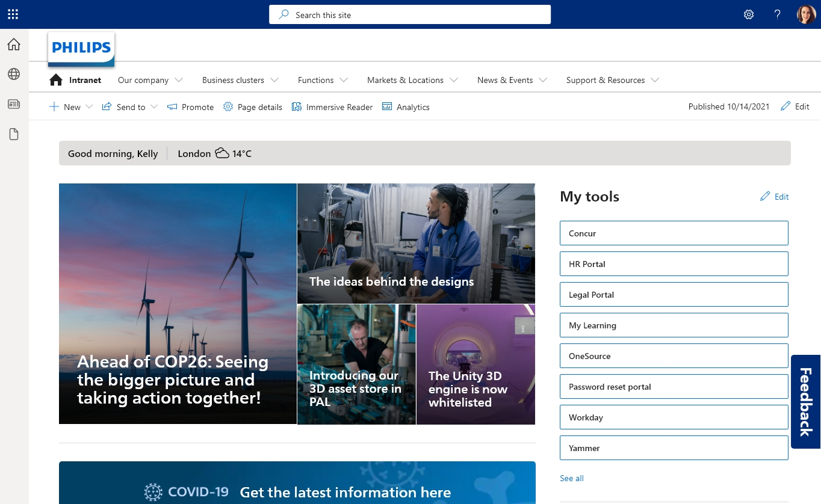
Task: Open the Workday tool
Action: click(674, 417)
